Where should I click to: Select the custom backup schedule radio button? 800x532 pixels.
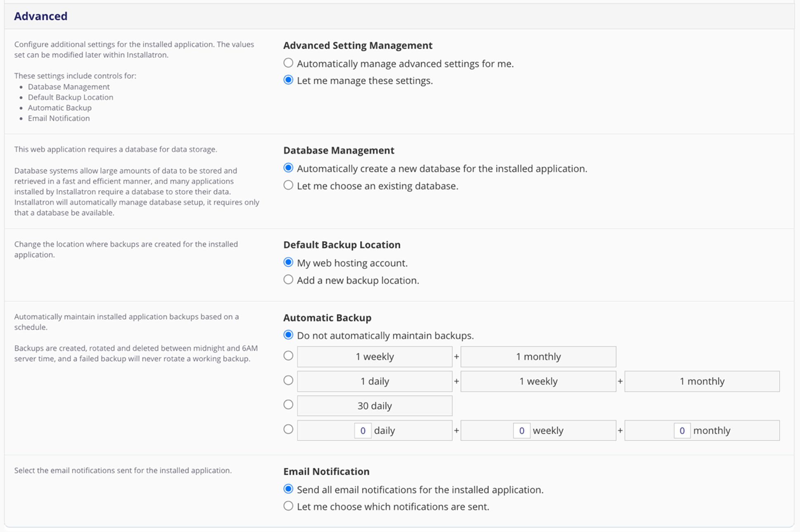click(288, 430)
